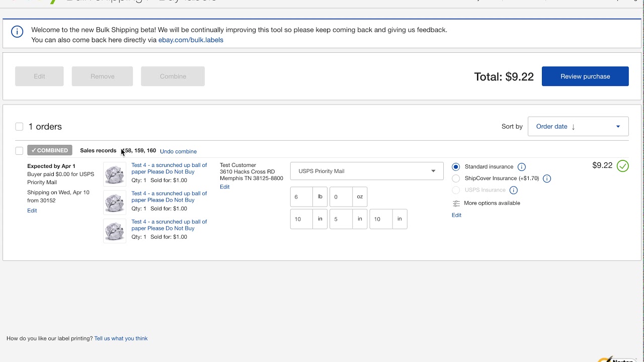The image size is (644, 362).
Task: Click the disabled Edit button
Action: point(39,76)
